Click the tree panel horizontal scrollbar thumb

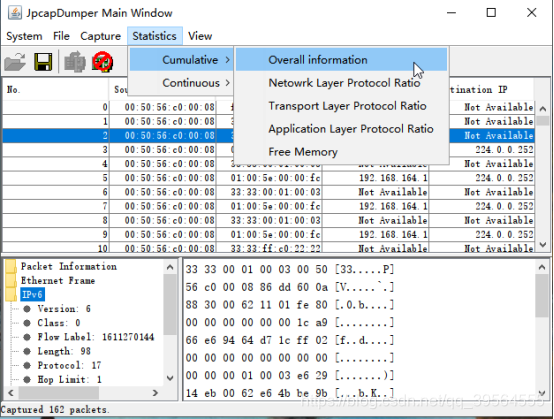point(59,393)
